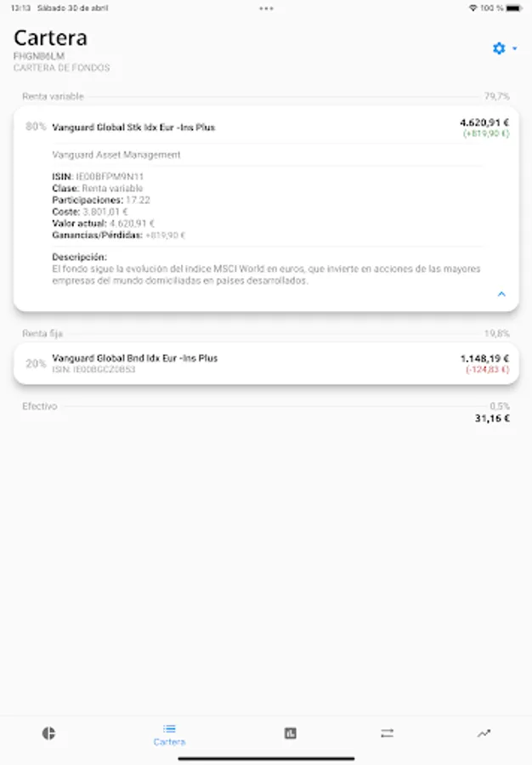Tap the battery indicator icon
The width and height of the screenshot is (532, 765).
pyautogui.click(x=514, y=8)
